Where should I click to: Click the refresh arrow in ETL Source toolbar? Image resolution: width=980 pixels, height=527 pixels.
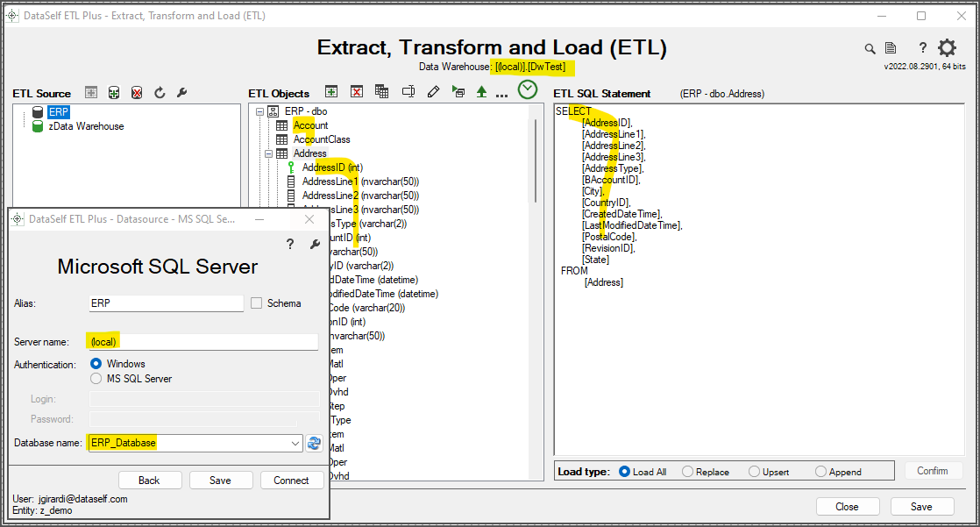pos(160,93)
